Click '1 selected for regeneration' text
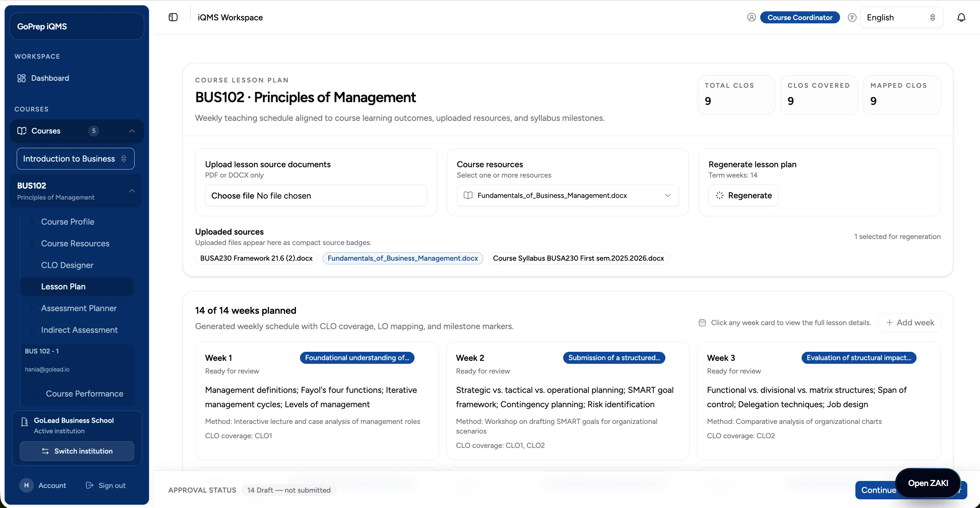This screenshot has width=980, height=508. click(x=897, y=237)
